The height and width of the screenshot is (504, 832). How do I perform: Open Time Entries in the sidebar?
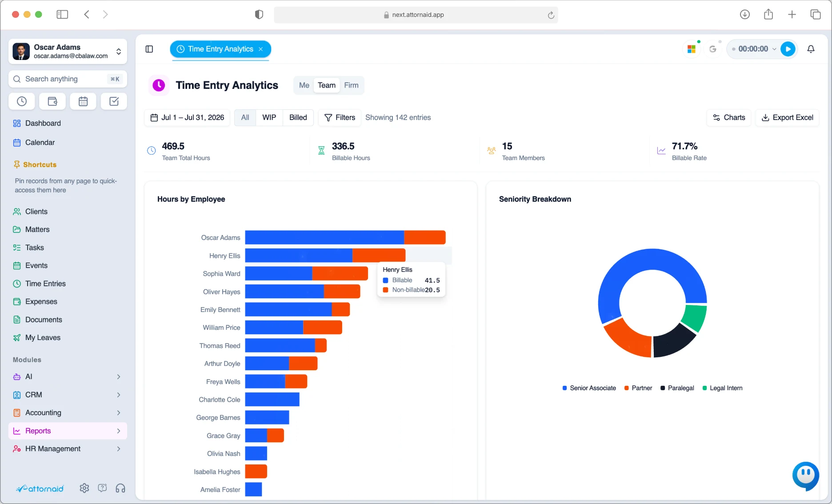pos(68,284)
